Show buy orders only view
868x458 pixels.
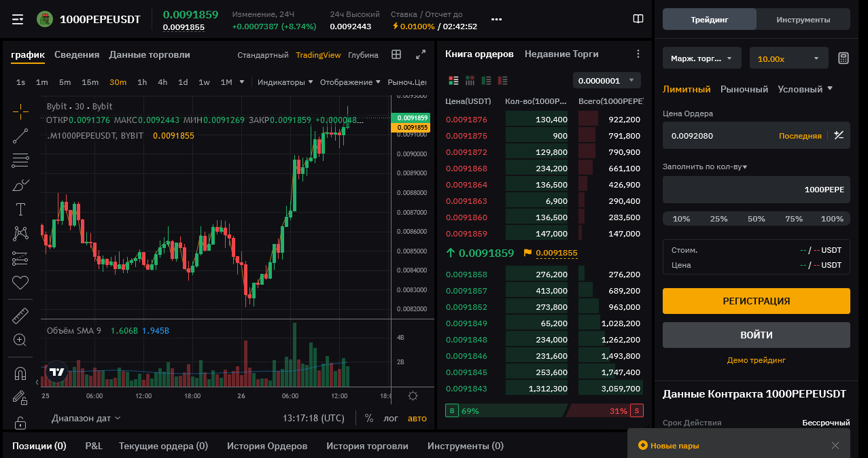[487, 80]
